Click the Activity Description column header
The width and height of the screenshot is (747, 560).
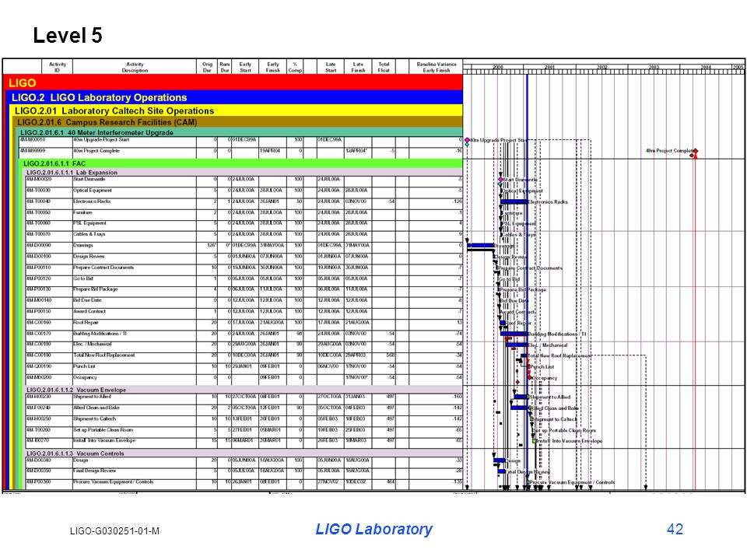coord(135,67)
